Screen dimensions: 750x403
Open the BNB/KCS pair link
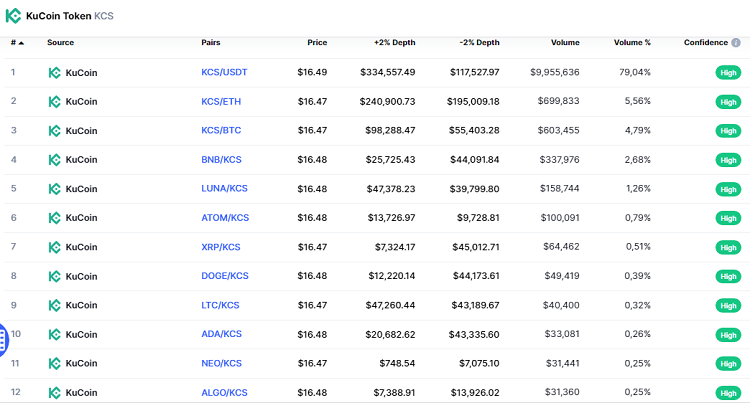pyautogui.click(x=220, y=160)
